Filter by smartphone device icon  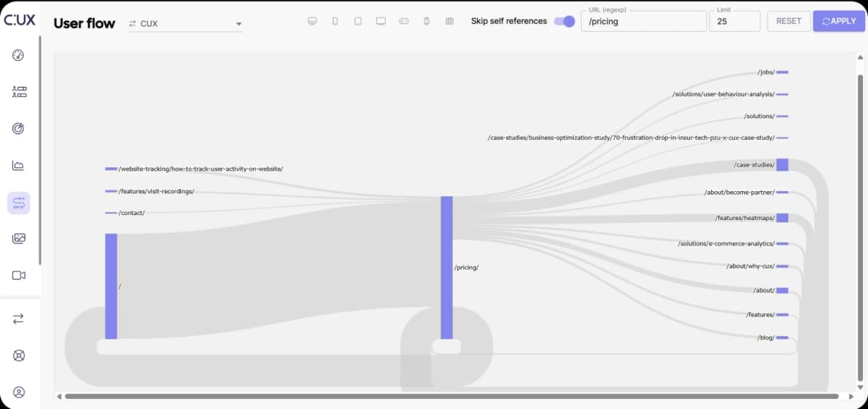click(335, 21)
